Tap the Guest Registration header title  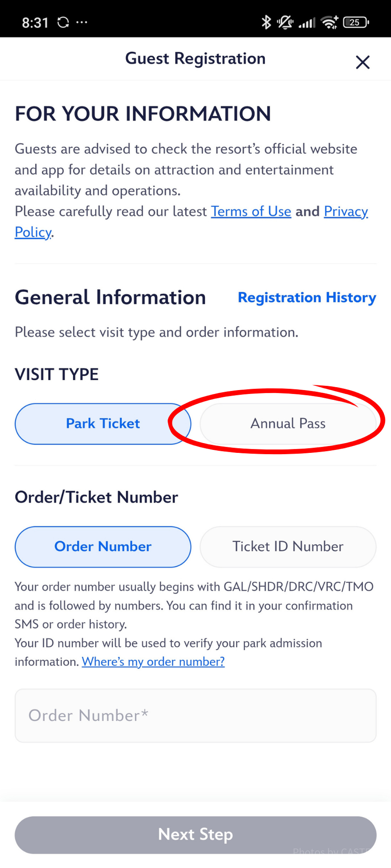[195, 59]
